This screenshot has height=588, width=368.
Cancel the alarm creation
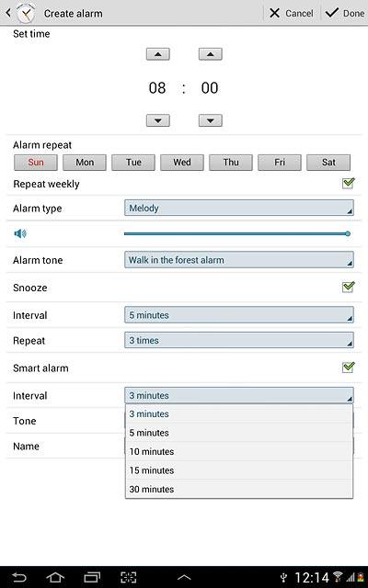pos(291,13)
